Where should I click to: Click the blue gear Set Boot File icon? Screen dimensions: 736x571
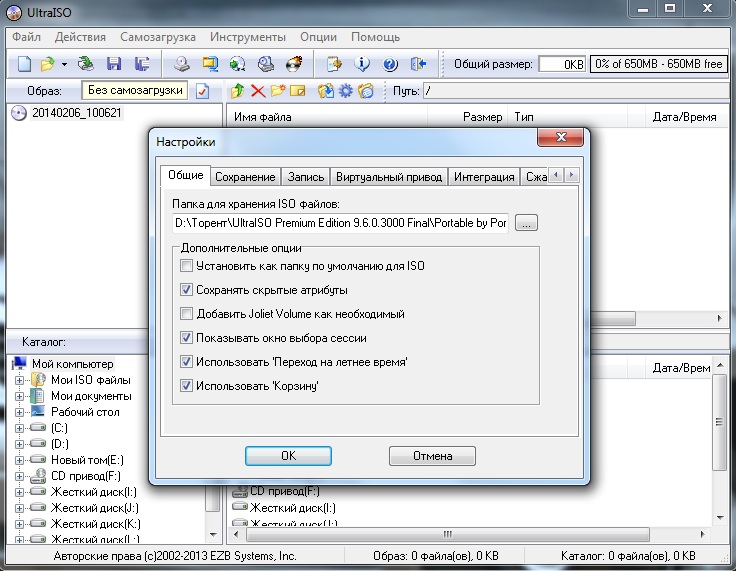tap(345, 91)
